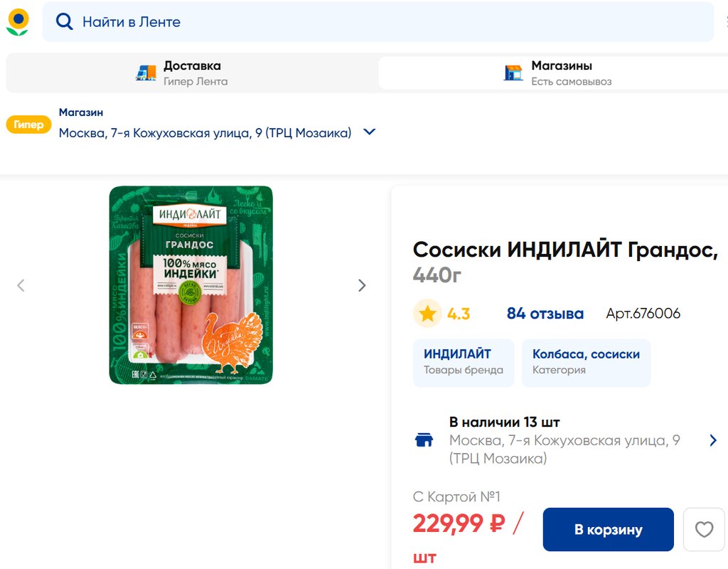Image resolution: width=728 pixels, height=569 pixels.
Task: Click the Lenta sunflower logo
Action: [18, 22]
